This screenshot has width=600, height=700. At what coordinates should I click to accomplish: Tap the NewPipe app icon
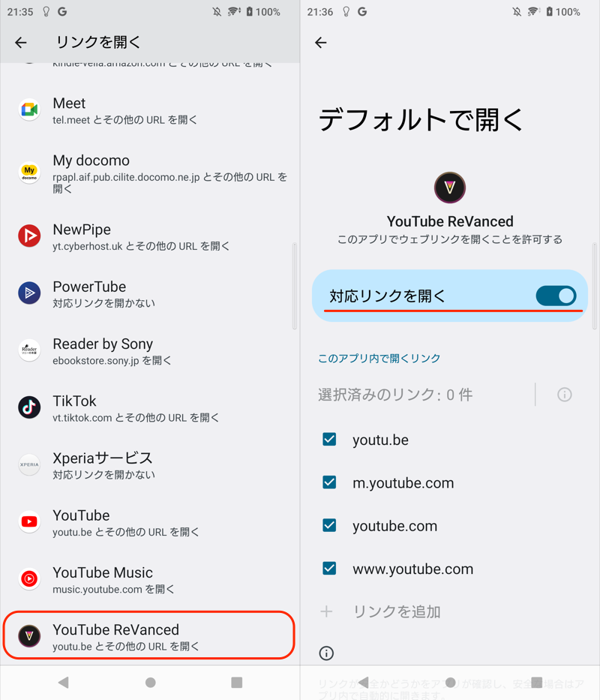tap(29, 236)
